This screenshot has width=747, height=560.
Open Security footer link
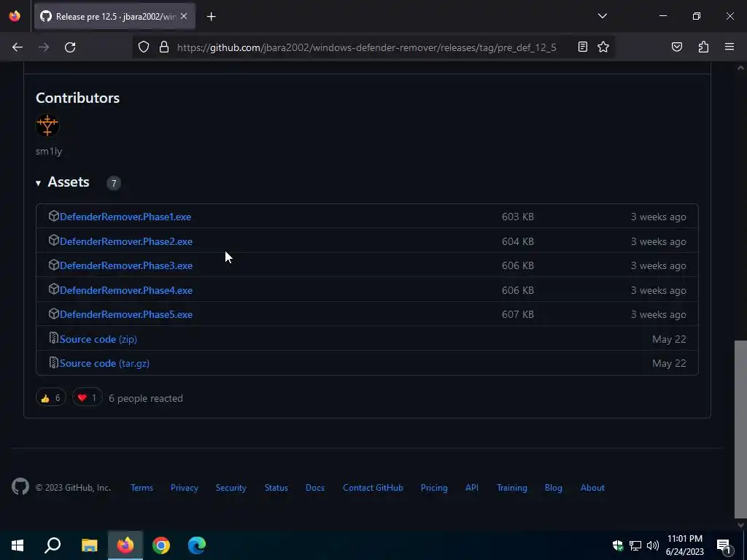pyautogui.click(x=231, y=488)
